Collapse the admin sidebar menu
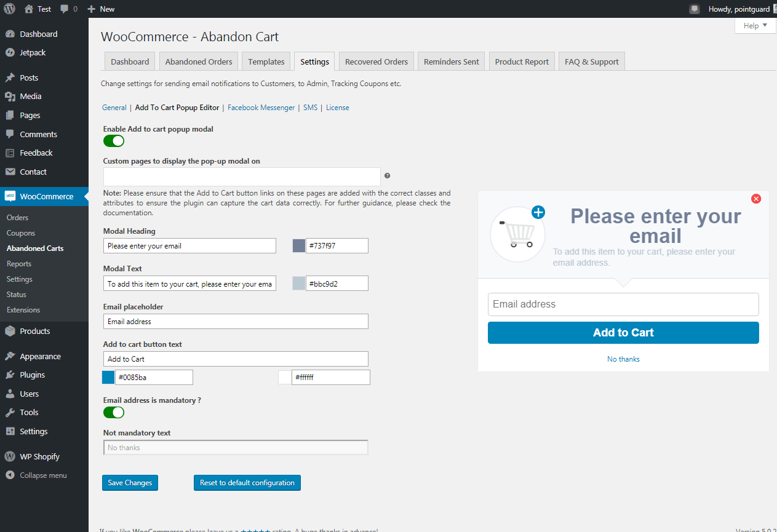777x532 pixels. (44, 475)
